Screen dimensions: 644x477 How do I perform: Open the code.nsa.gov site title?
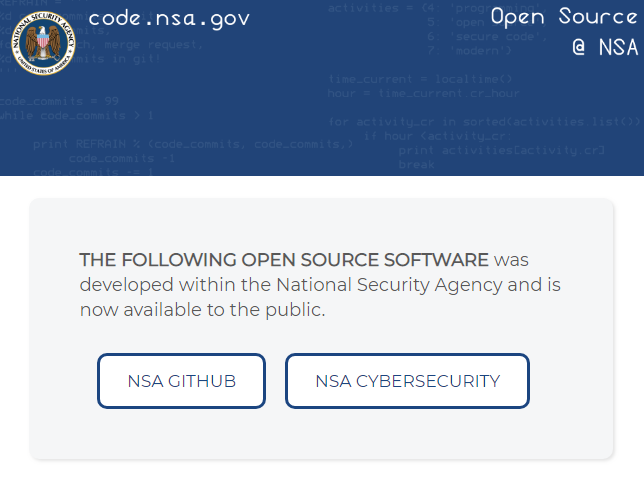click(x=169, y=19)
